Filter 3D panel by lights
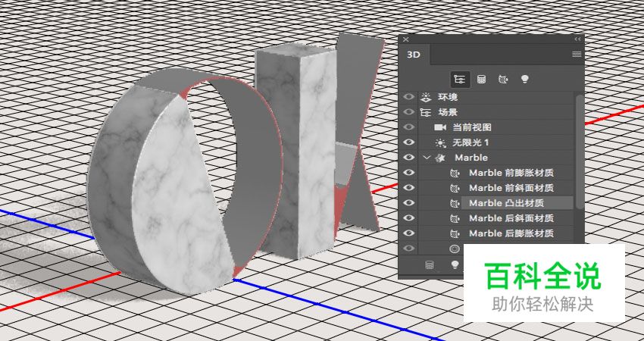Screen dimensions: 644x341 point(524,79)
